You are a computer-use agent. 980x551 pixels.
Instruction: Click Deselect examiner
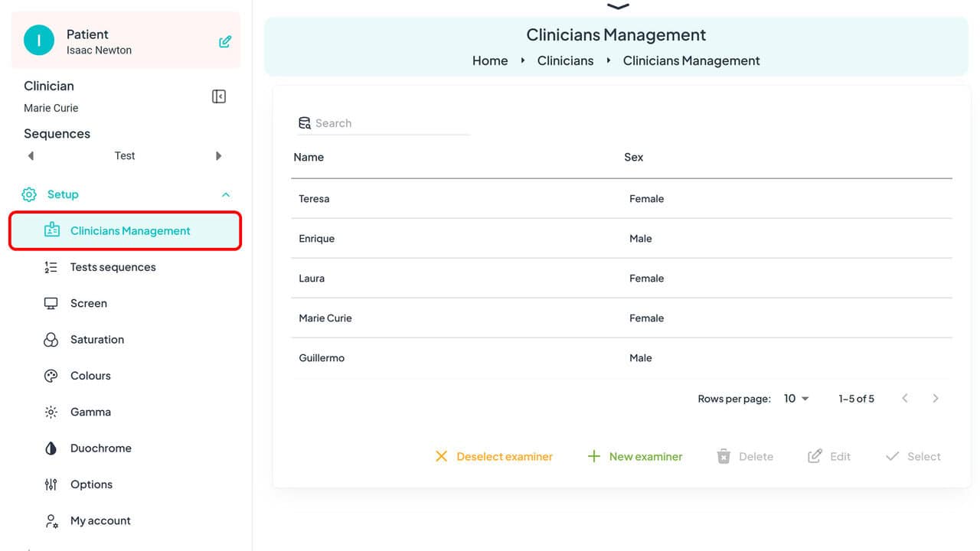pyautogui.click(x=494, y=456)
